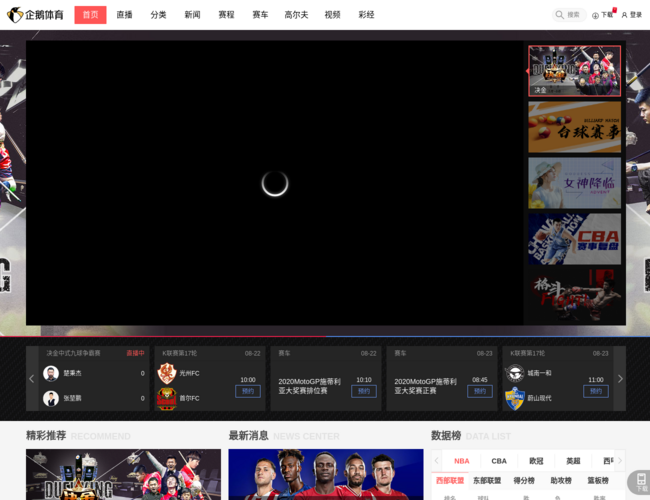
Task: Select the 台球赛事 billiards thumbnail
Action: pos(574,127)
